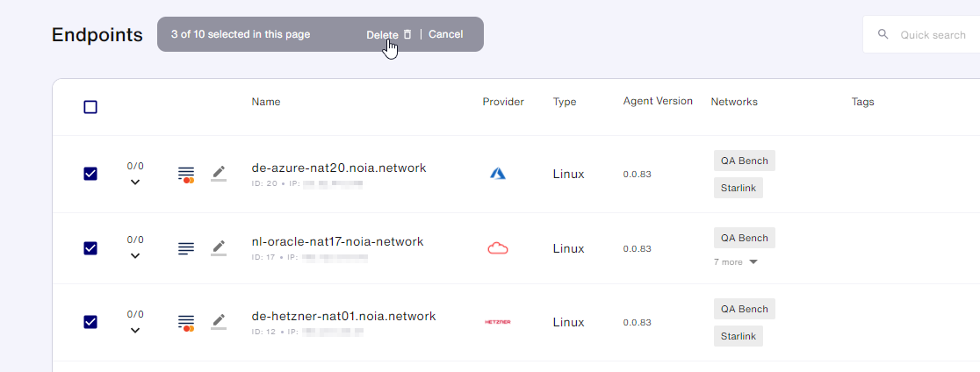Image resolution: width=980 pixels, height=372 pixels.
Task: Click the Type column header
Action: click(565, 102)
